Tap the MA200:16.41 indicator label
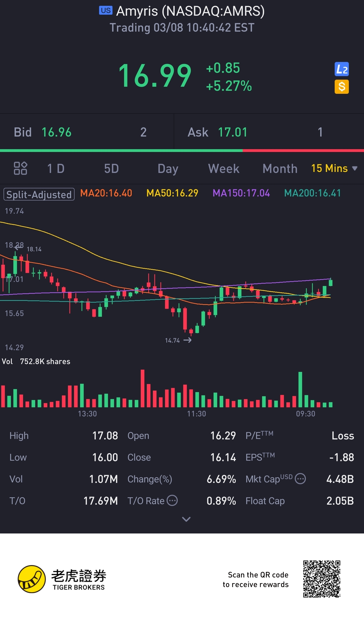Image resolution: width=364 pixels, height=625 pixels. [x=313, y=193]
